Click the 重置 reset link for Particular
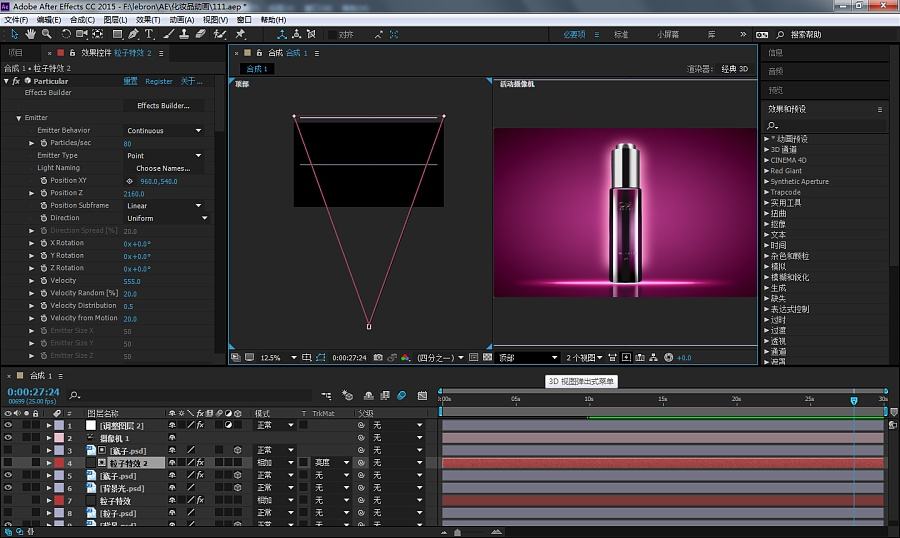This screenshot has height=538, width=900. [x=130, y=81]
